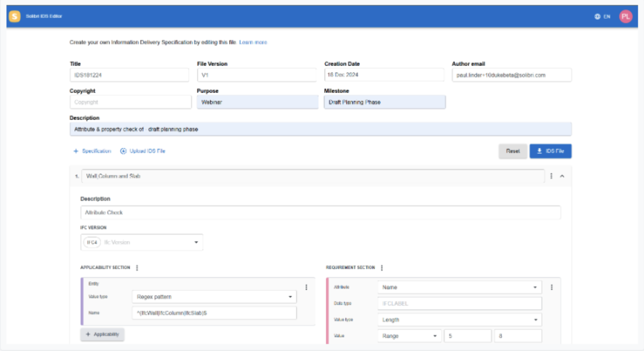Open the Range value dropdown
This screenshot has height=351, width=644.
(409, 336)
